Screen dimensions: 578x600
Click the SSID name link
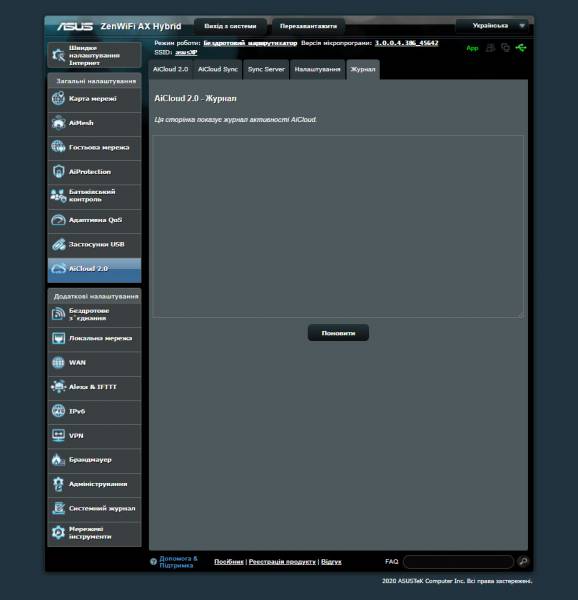186,52
